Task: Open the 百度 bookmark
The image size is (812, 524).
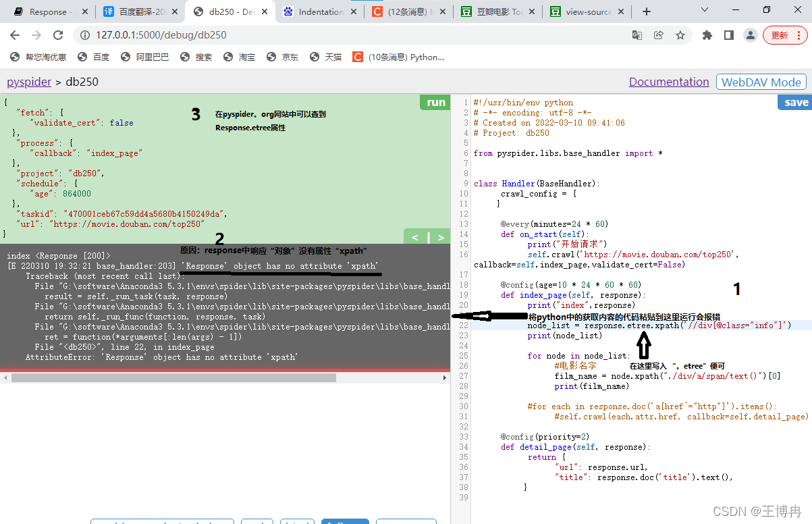Action: pos(94,57)
